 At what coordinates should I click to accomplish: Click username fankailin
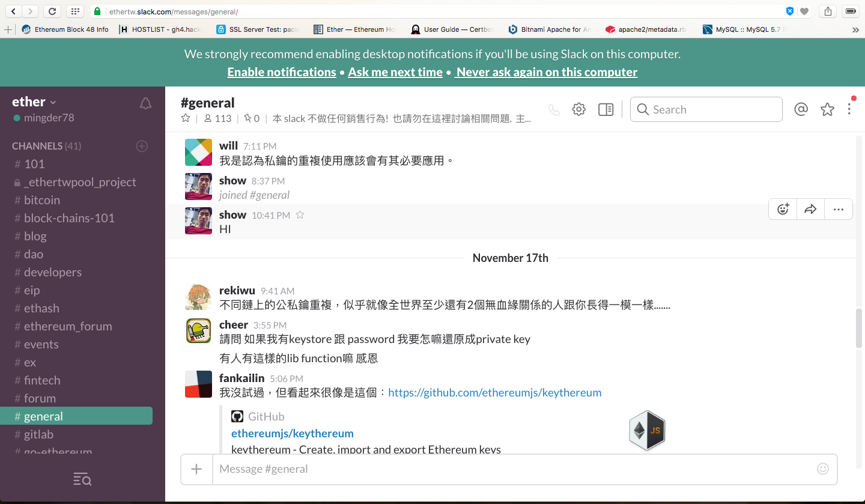[x=242, y=378]
